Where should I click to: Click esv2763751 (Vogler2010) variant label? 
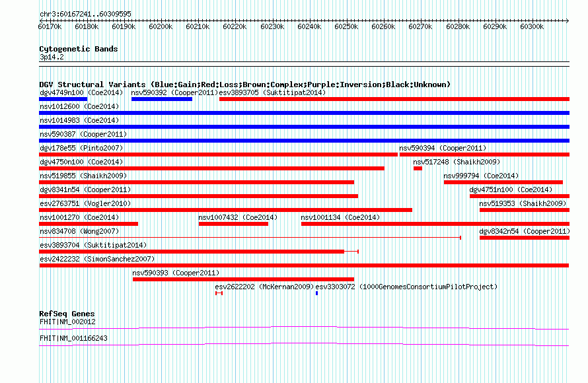(x=85, y=203)
